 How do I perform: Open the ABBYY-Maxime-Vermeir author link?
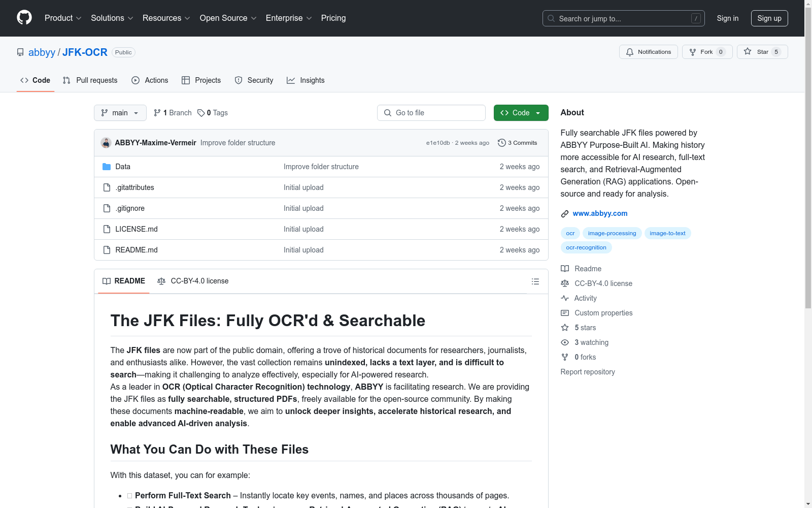(x=155, y=143)
